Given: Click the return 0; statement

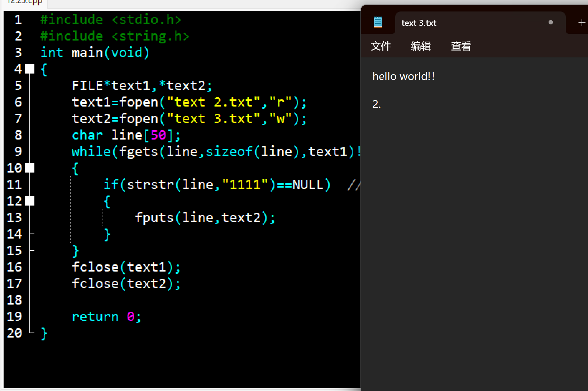Looking at the screenshot, I should (106, 317).
